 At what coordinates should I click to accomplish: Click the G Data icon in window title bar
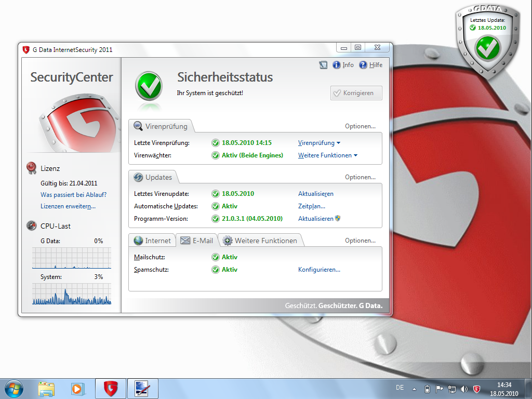(26, 50)
